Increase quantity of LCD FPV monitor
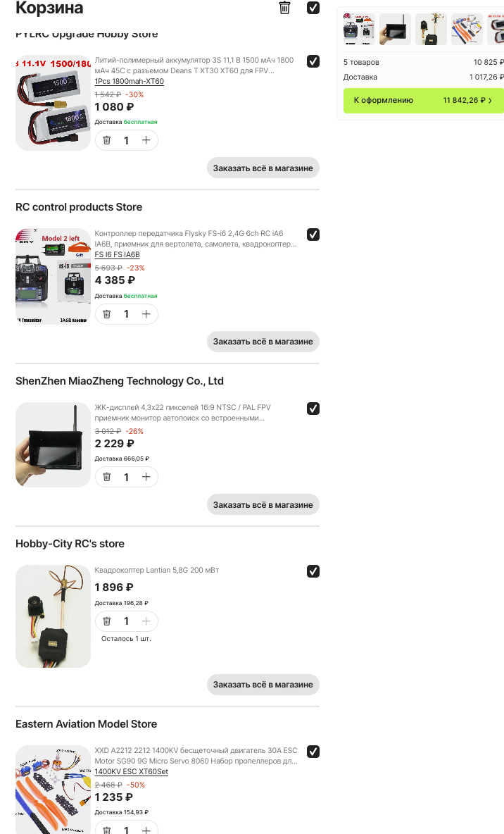 [x=146, y=477]
